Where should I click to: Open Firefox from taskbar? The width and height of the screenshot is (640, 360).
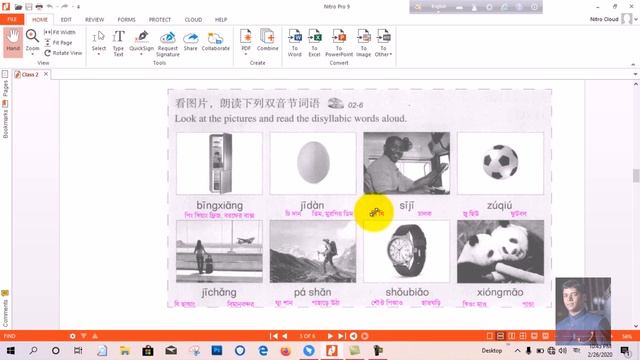[x=286, y=351]
